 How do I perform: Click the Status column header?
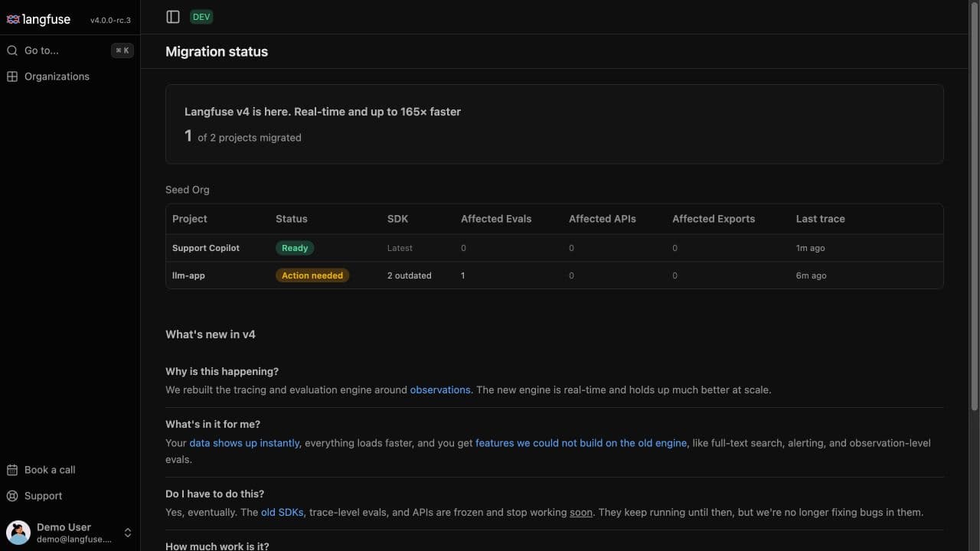click(x=292, y=219)
